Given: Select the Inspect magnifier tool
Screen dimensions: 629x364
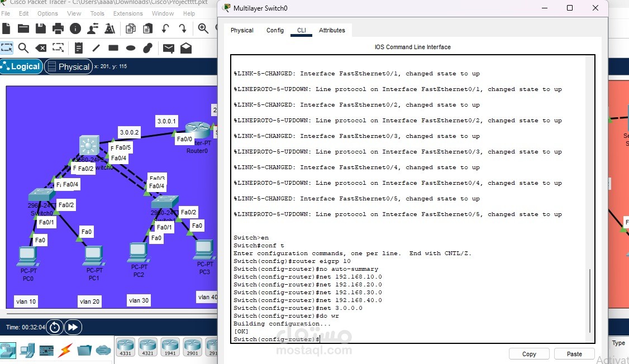Looking at the screenshot, I should tap(23, 48).
